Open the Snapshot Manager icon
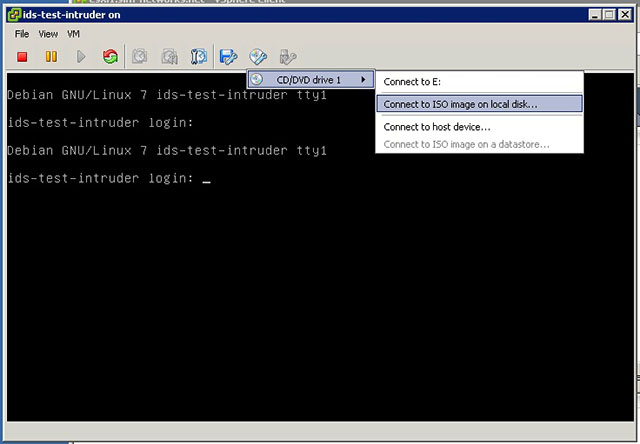The width and height of the screenshot is (640, 444). [x=199, y=56]
